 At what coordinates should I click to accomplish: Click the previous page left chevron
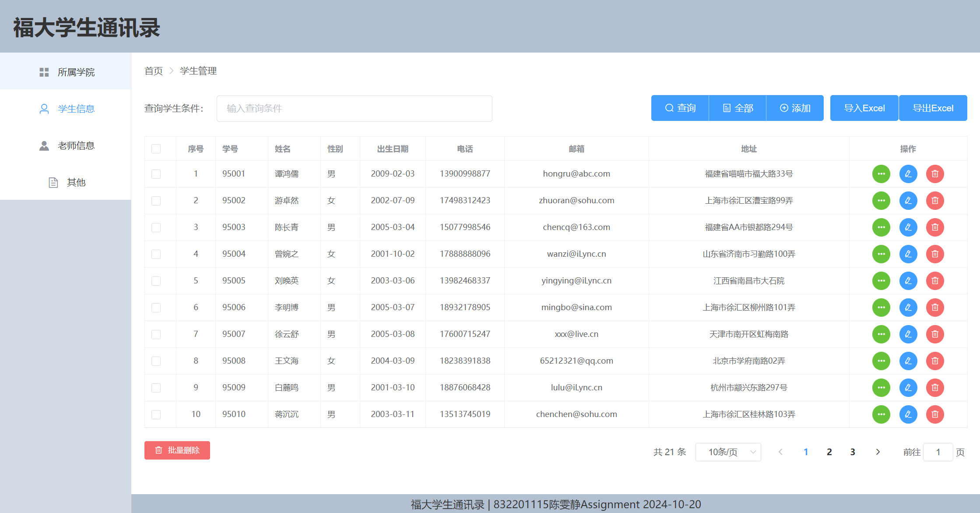780,452
